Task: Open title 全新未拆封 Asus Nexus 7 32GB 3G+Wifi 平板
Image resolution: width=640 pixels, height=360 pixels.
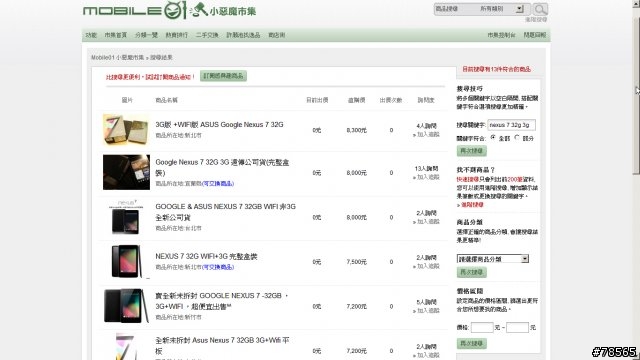Action: pos(222,345)
